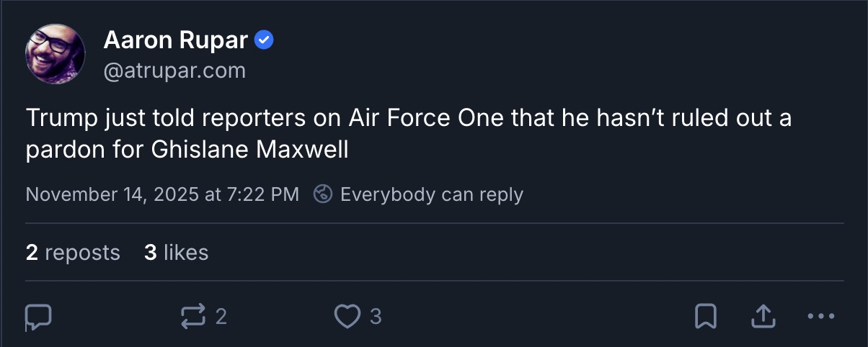Click repost count number beside repost icon
This screenshot has width=868, height=347.
(221, 317)
